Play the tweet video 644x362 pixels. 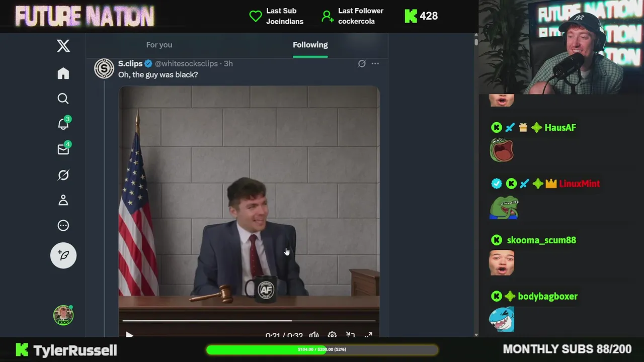(129, 335)
